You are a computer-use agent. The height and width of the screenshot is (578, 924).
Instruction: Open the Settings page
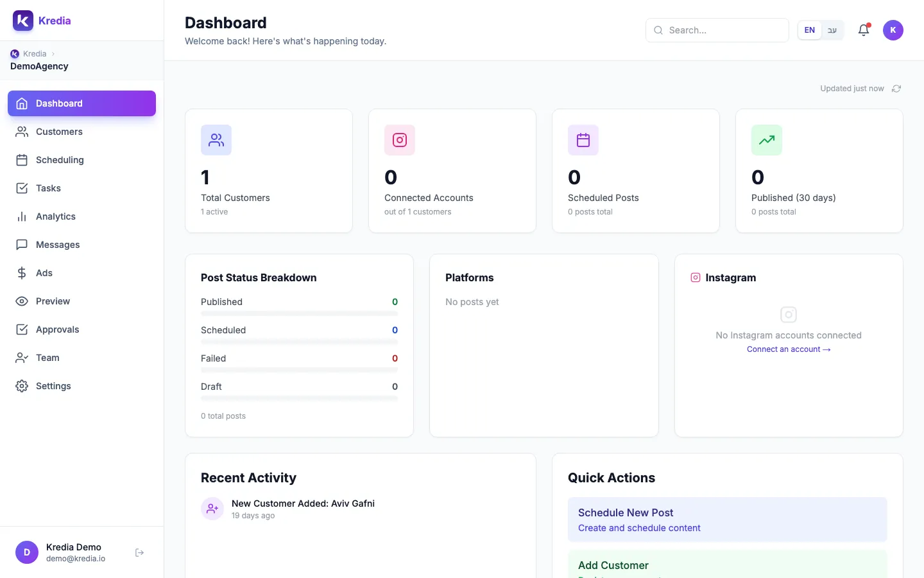tap(81, 386)
